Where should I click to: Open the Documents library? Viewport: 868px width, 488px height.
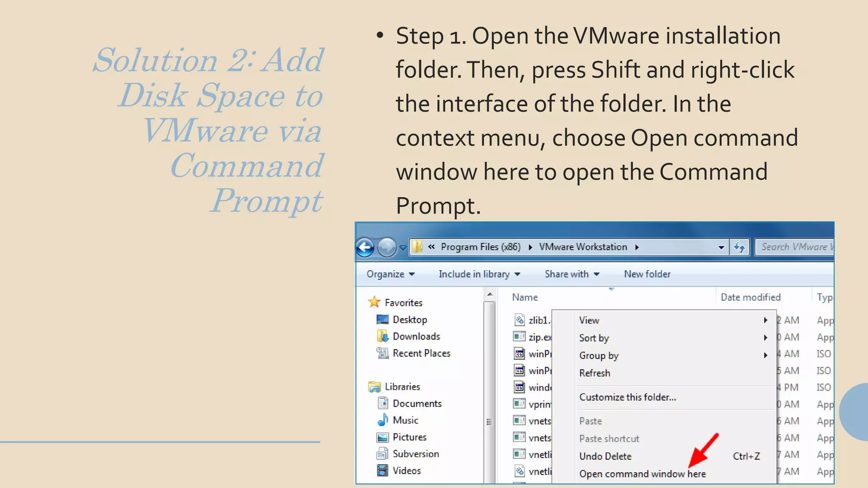pyautogui.click(x=417, y=403)
